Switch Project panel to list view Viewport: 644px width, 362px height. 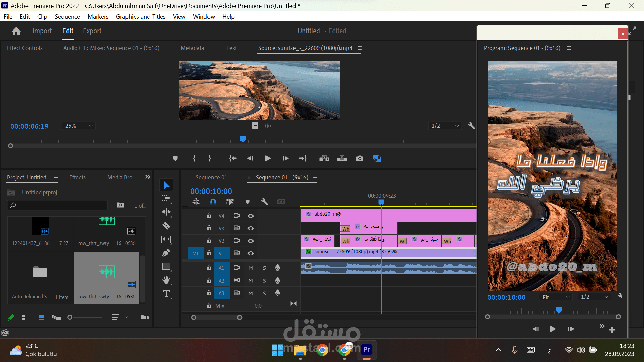[26, 317]
